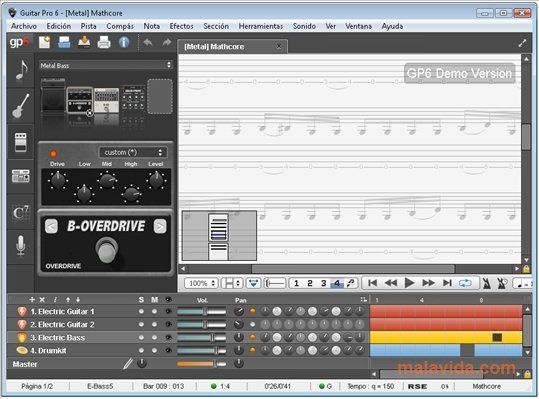539x399 pixels.
Task: Mute the Drumkit track
Action: [x=154, y=351]
